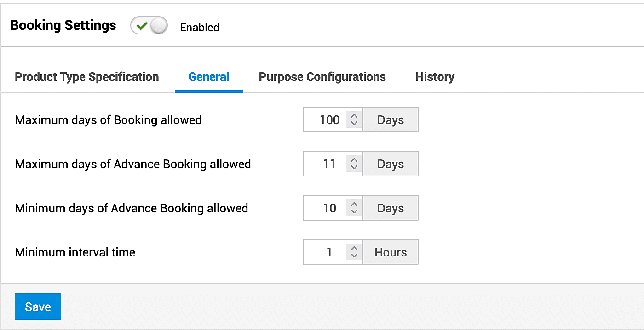Decrease Minimum days of Advance Booking value
Viewport: 644px width, 330px height.
pyautogui.click(x=354, y=212)
